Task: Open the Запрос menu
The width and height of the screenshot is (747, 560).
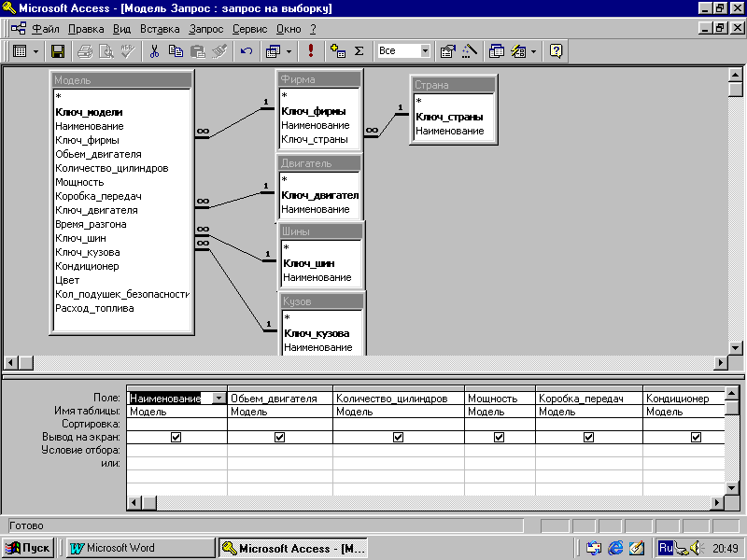Action: tap(206, 29)
